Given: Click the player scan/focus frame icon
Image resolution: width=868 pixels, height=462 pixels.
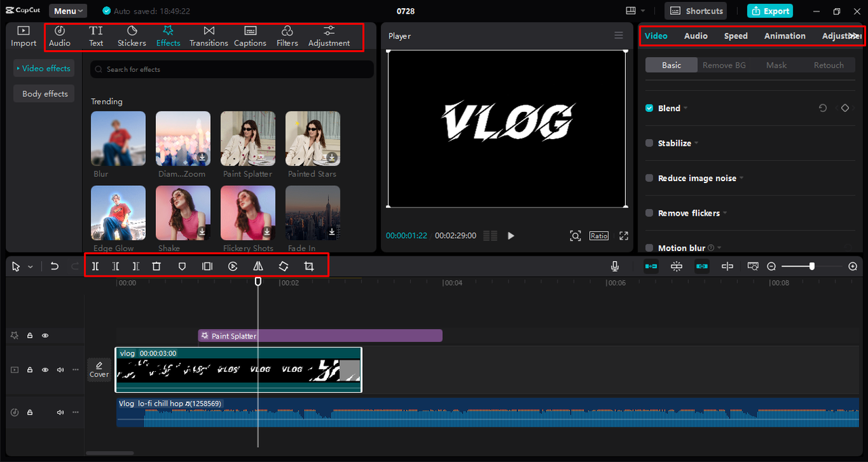Looking at the screenshot, I should tap(575, 235).
